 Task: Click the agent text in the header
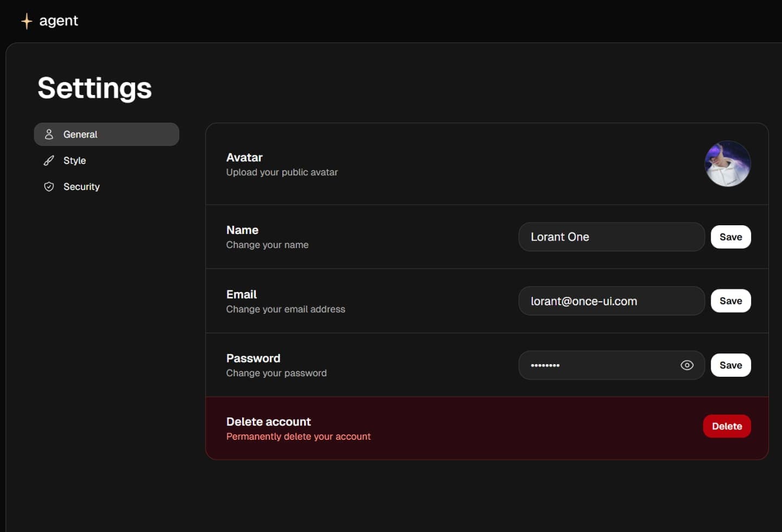[59, 21]
